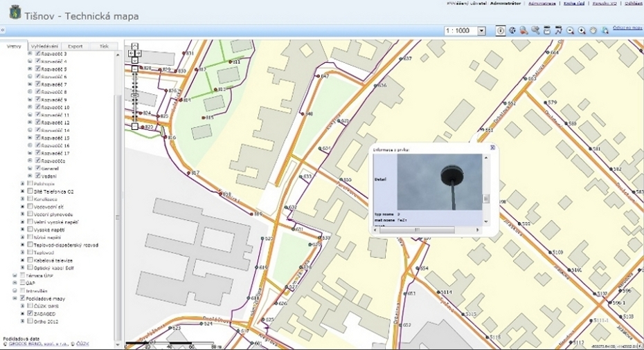Uncheck the Rozvaděč 10 layer checkbox
The height and width of the screenshot is (350, 644).
[38, 108]
